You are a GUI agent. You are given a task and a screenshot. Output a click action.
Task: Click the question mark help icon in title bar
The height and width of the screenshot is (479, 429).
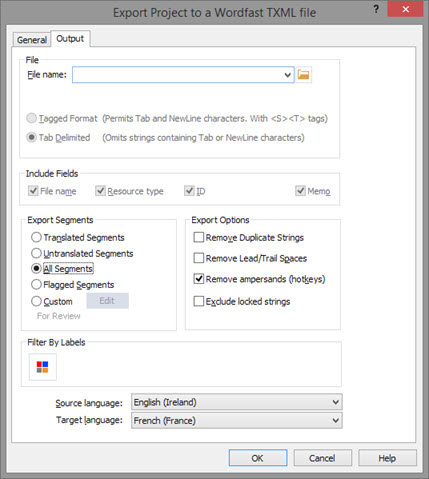click(376, 9)
